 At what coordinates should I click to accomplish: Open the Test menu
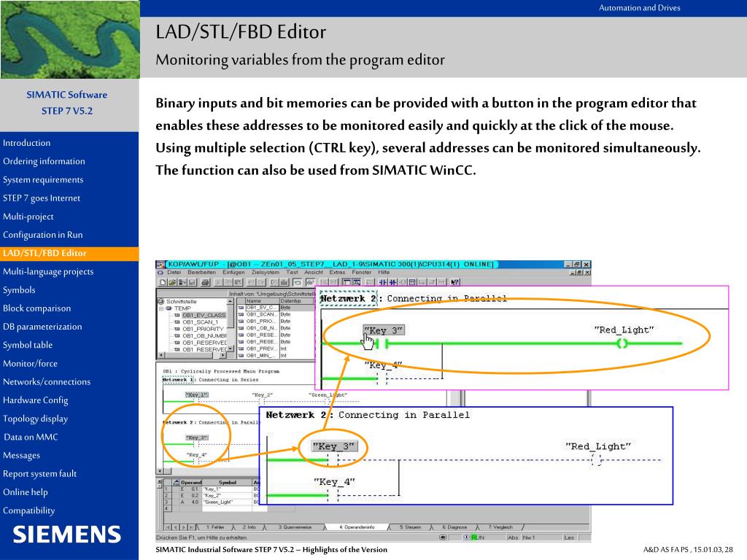pos(292,273)
